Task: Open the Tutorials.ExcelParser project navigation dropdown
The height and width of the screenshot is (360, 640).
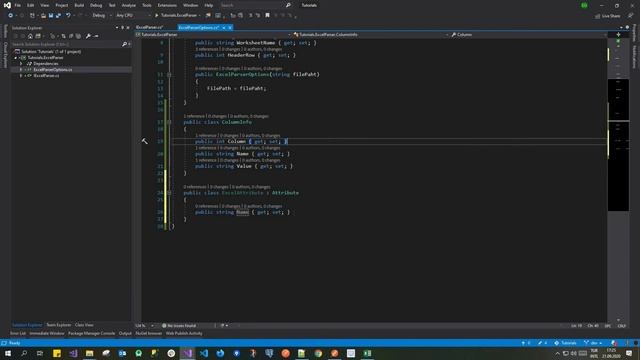Action: click(212, 35)
